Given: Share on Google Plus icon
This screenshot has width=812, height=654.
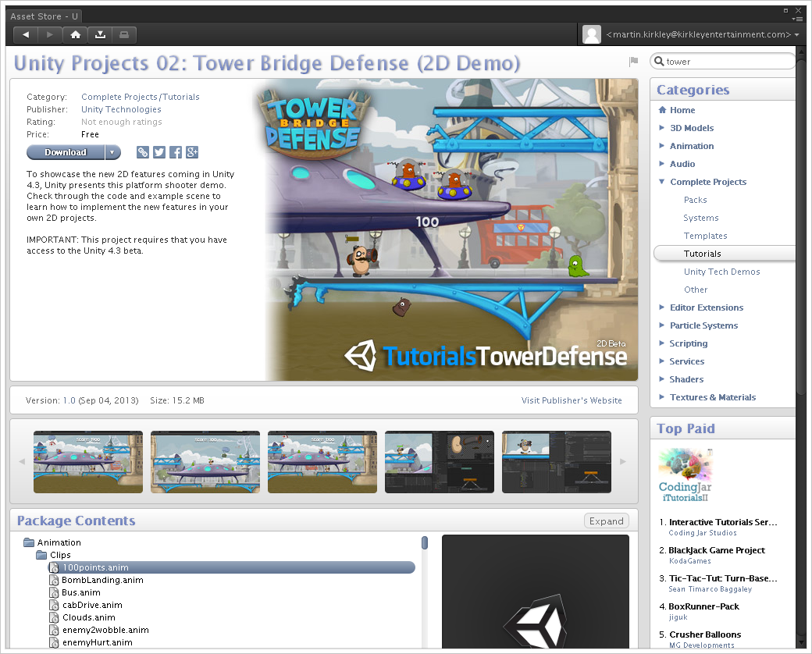Looking at the screenshot, I should [x=192, y=152].
